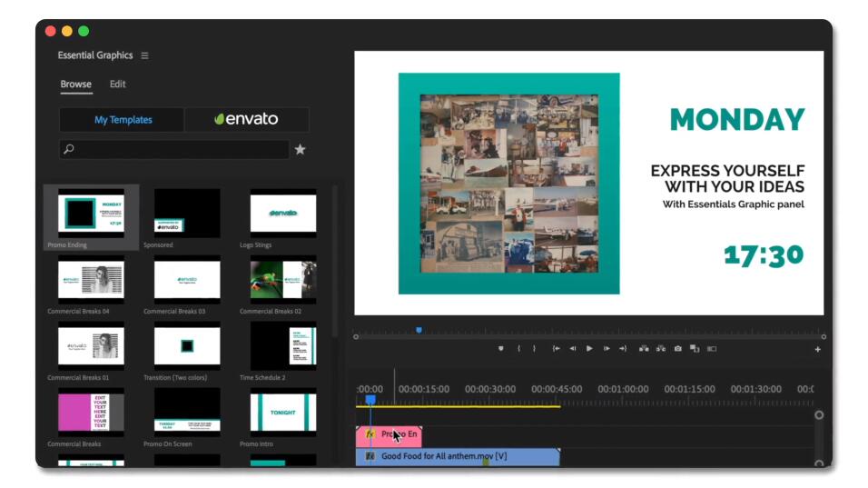Click the template search field
Viewport: 868px width, 488px height.
174,150
